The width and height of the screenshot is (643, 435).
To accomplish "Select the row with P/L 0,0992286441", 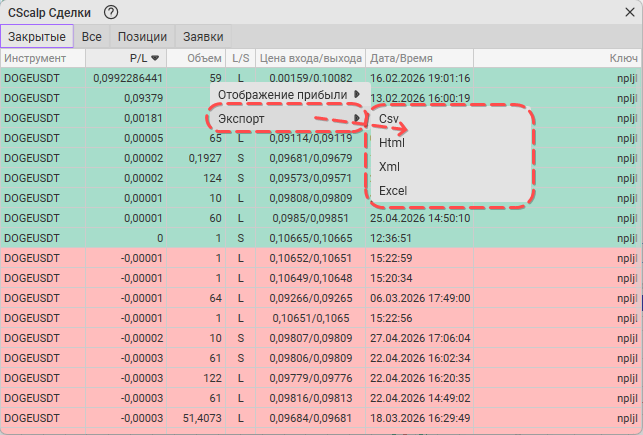I will [322, 78].
